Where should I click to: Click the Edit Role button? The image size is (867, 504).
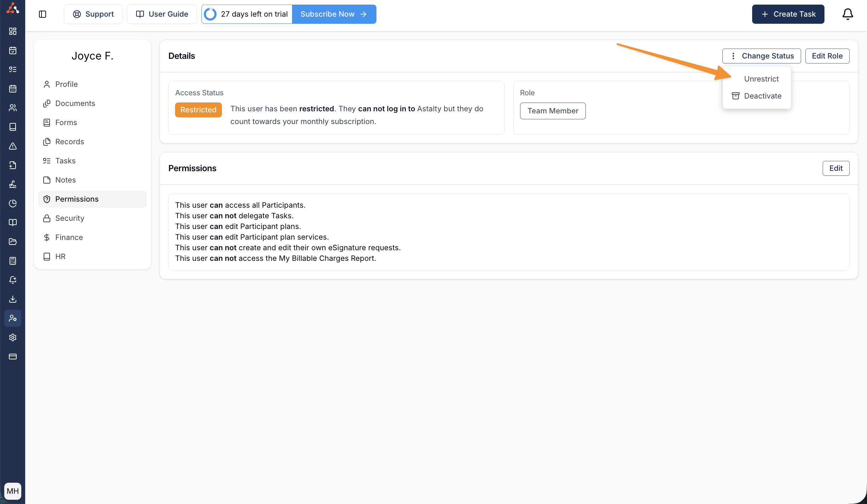pos(827,56)
